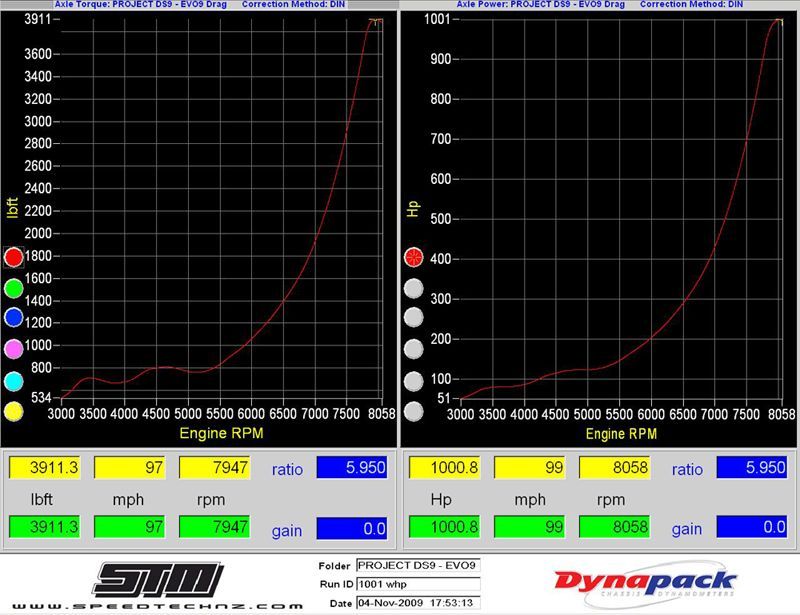Choose the pink run circle in torque chart

point(13,349)
